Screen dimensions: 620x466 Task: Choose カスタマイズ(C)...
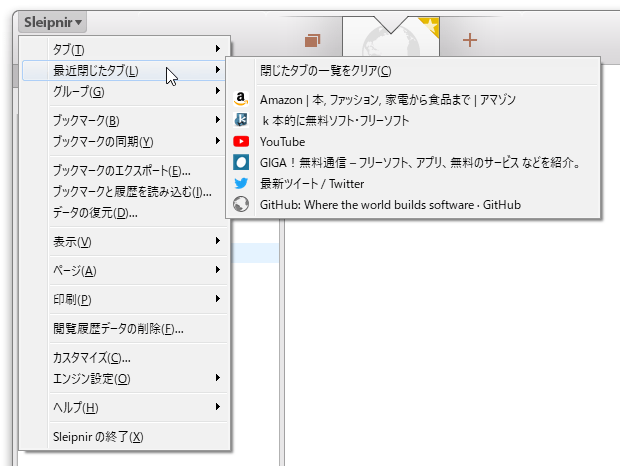pos(125,357)
